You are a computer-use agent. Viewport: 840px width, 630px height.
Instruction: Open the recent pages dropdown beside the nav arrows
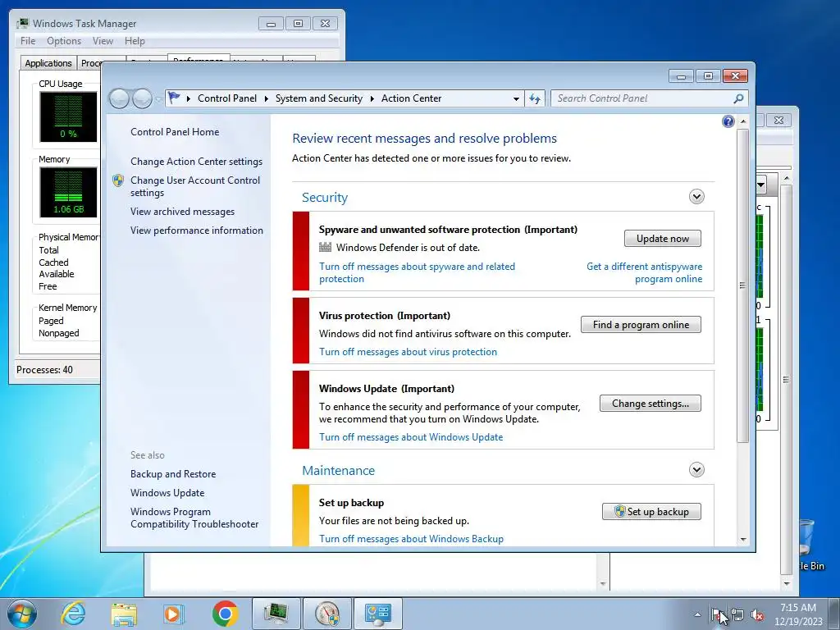pos(158,99)
